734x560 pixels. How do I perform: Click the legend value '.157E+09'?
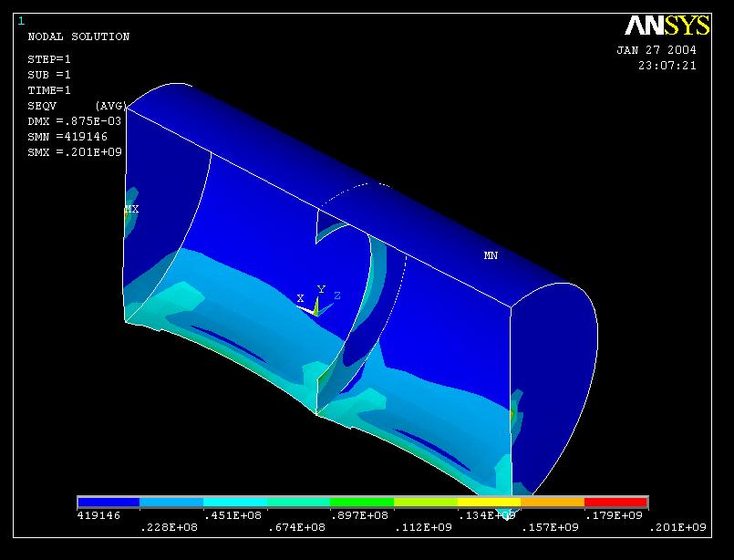(550, 528)
